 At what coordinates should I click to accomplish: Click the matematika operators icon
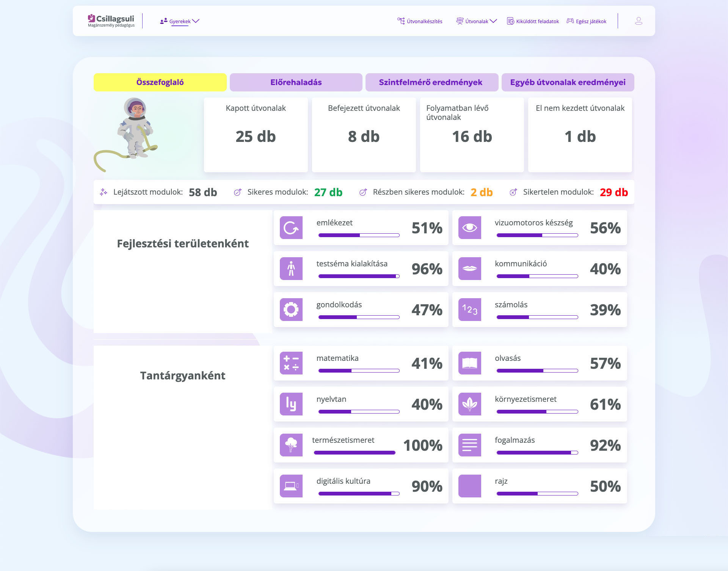(x=291, y=363)
